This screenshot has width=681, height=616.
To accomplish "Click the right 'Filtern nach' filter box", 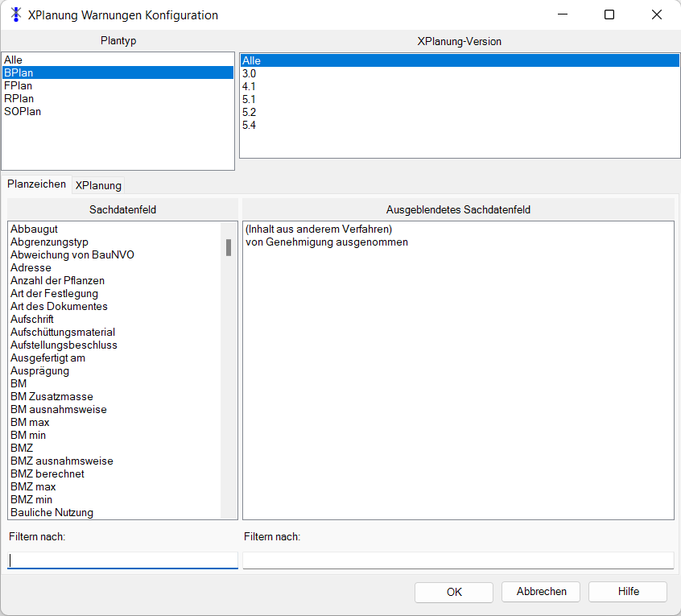I will [x=457, y=560].
